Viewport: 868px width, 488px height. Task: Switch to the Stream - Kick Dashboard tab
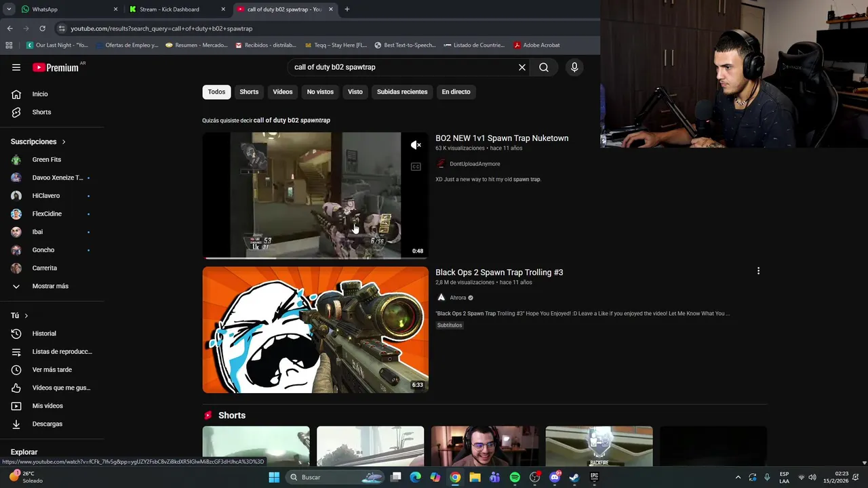click(176, 9)
